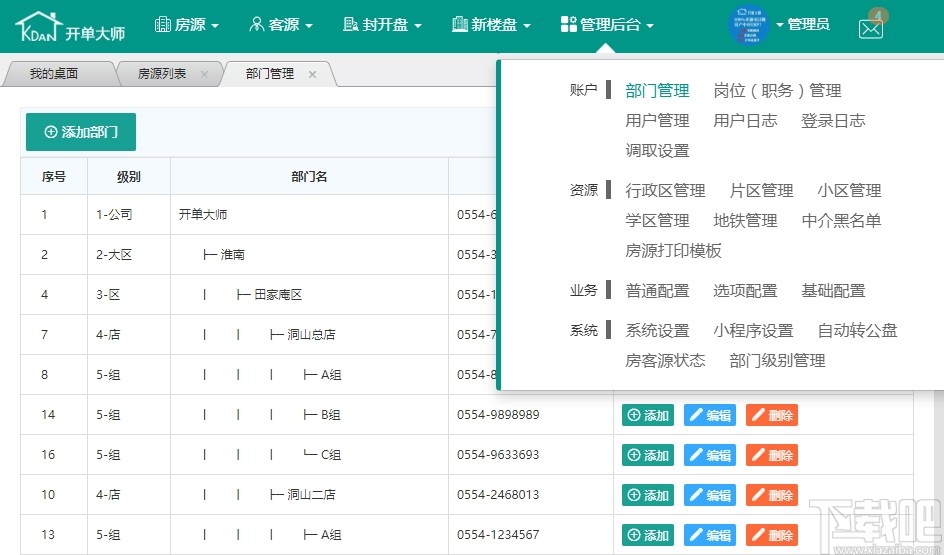Image resolution: width=944 pixels, height=555 pixels.
Task: Open 选项配置 menu entry
Action: coord(745,291)
